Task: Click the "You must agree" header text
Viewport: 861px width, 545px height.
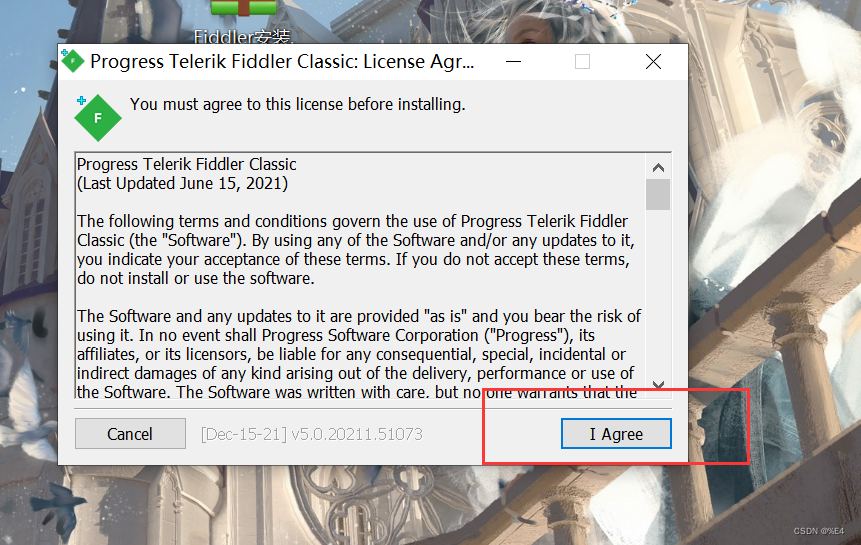Action: click(x=298, y=104)
